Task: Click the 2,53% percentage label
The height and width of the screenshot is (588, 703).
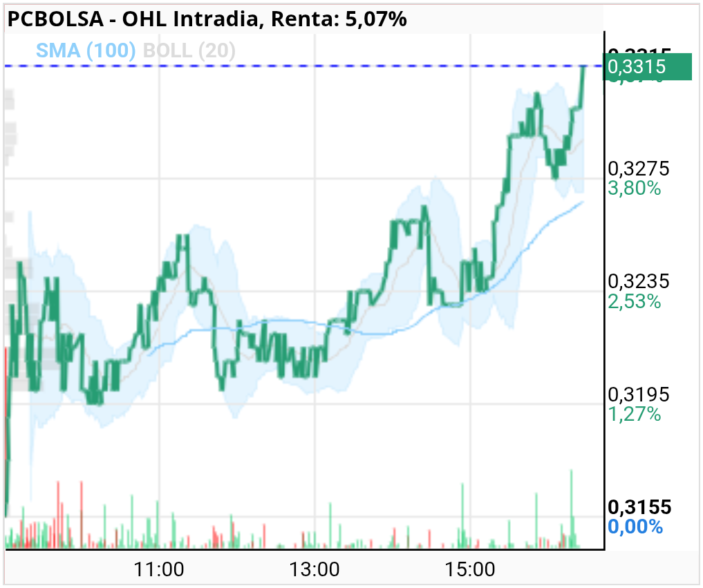Action: point(635,301)
